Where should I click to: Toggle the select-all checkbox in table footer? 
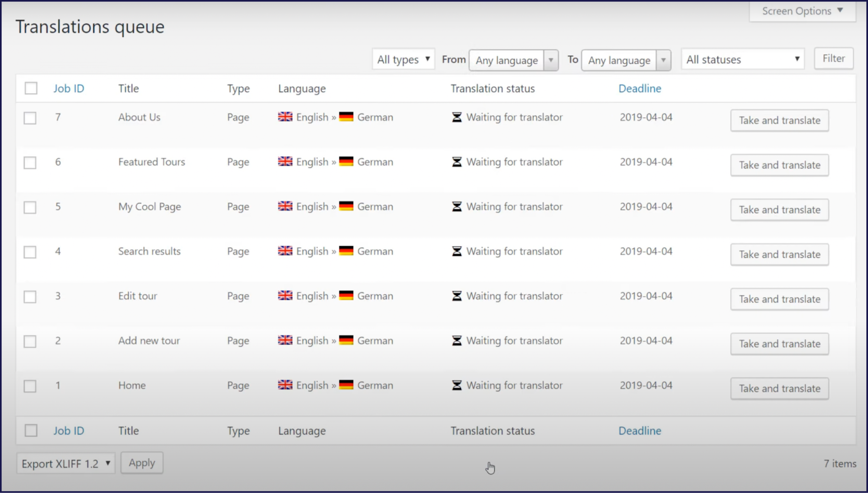click(31, 430)
